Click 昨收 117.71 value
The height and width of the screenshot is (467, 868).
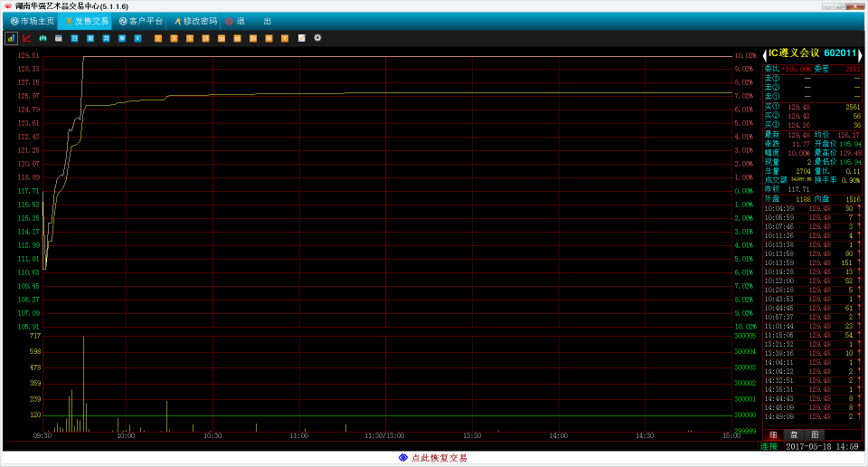(798, 189)
